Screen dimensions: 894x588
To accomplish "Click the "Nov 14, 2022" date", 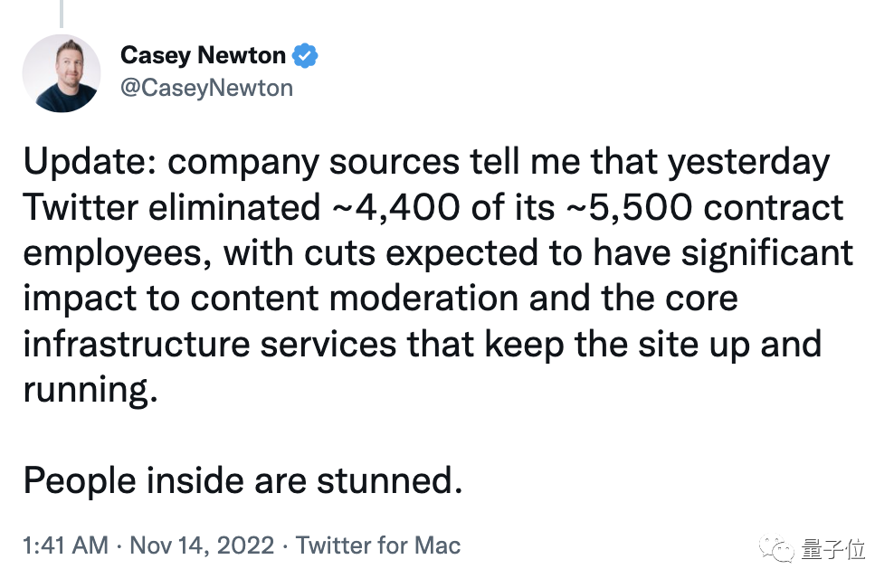I will click(202, 545).
